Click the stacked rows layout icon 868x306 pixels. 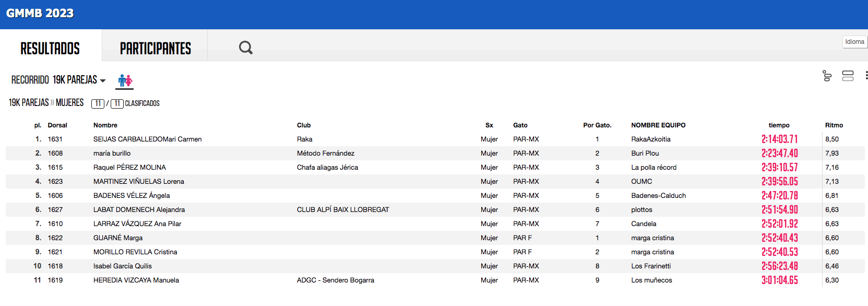coord(848,76)
